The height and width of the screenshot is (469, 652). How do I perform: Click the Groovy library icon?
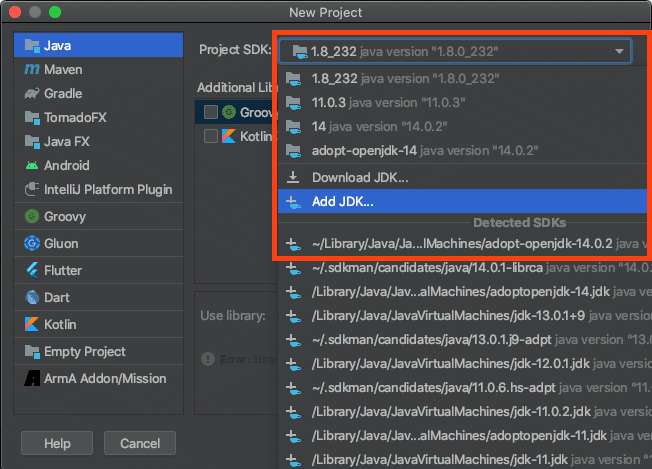(x=229, y=112)
